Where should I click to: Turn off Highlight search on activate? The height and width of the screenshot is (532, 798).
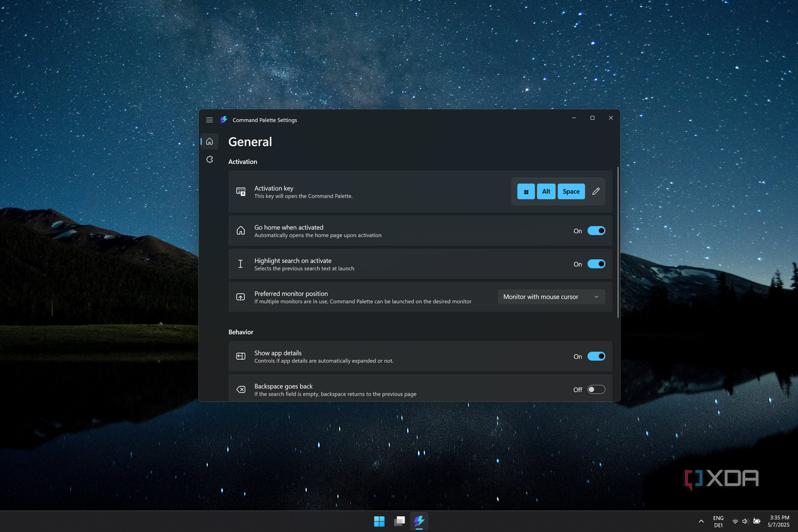pyautogui.click(x=596, y=264)
